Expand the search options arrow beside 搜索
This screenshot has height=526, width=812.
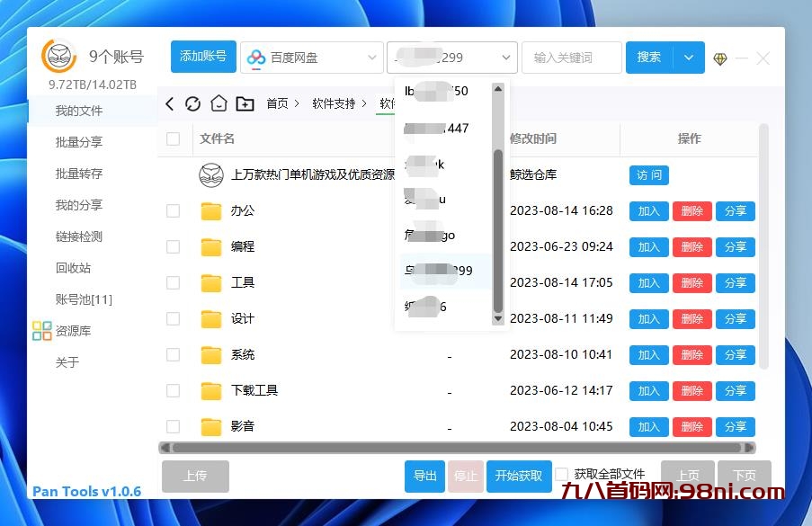(689, 57)
